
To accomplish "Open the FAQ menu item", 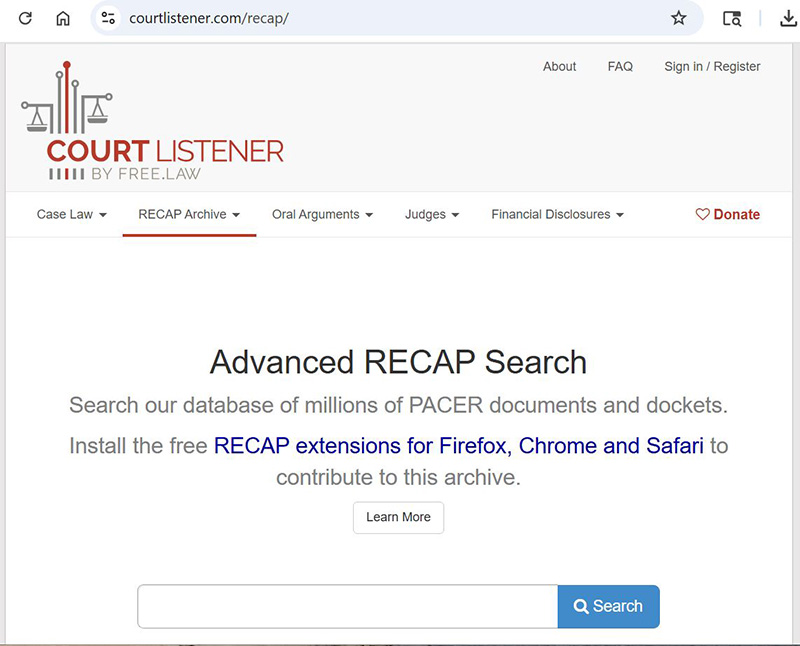I will [x=620, y=66].
